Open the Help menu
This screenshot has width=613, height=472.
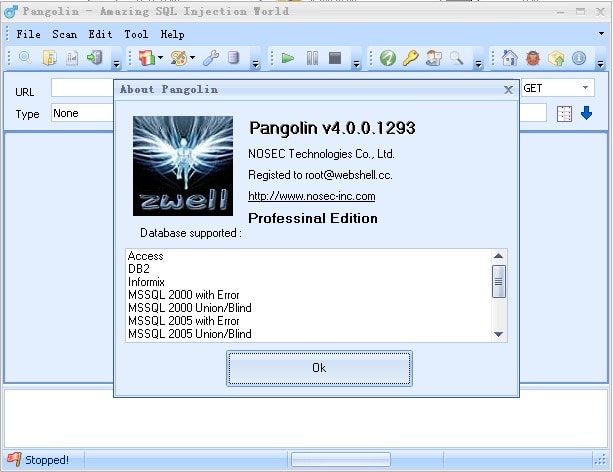(x=172, y=34)
